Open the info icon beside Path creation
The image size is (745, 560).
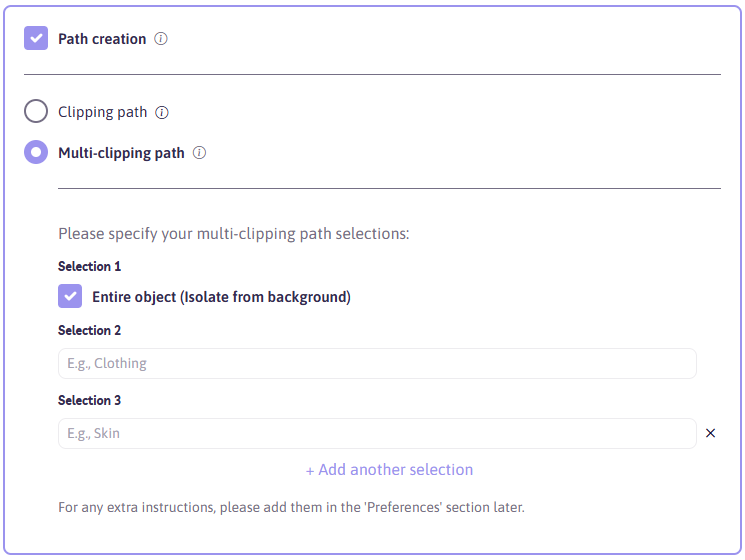tap(161, 38)
